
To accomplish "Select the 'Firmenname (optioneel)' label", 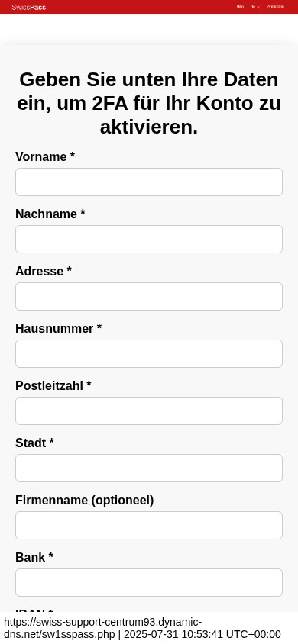I will pyautogui.click(x=84, y=501).
